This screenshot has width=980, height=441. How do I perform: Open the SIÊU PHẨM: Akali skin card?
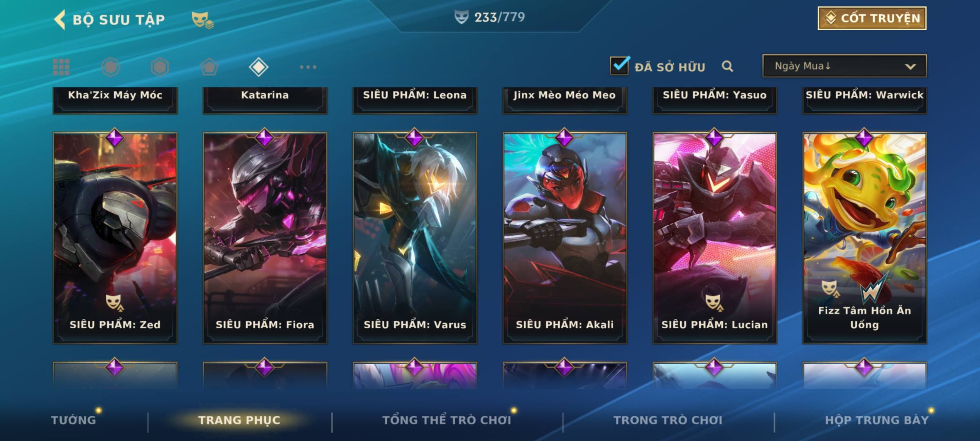[x=565, y=238]
